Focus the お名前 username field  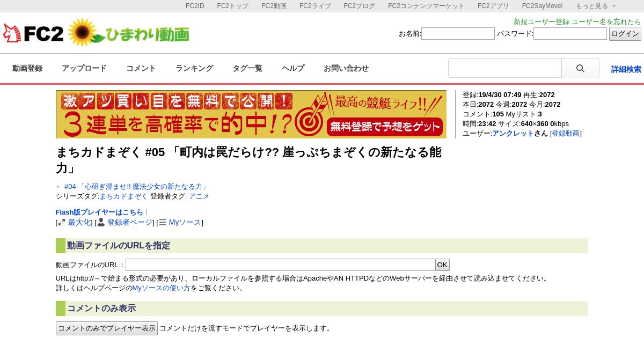coord(458,34)
